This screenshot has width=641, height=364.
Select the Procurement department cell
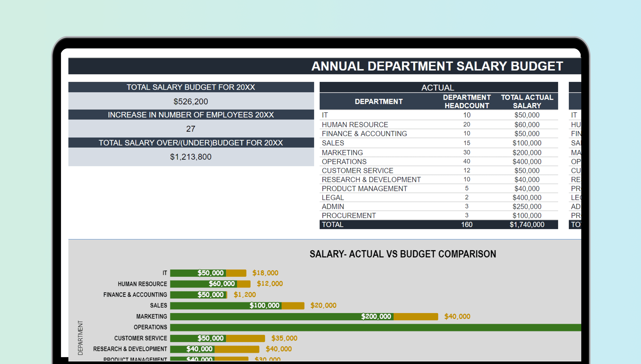349,215
